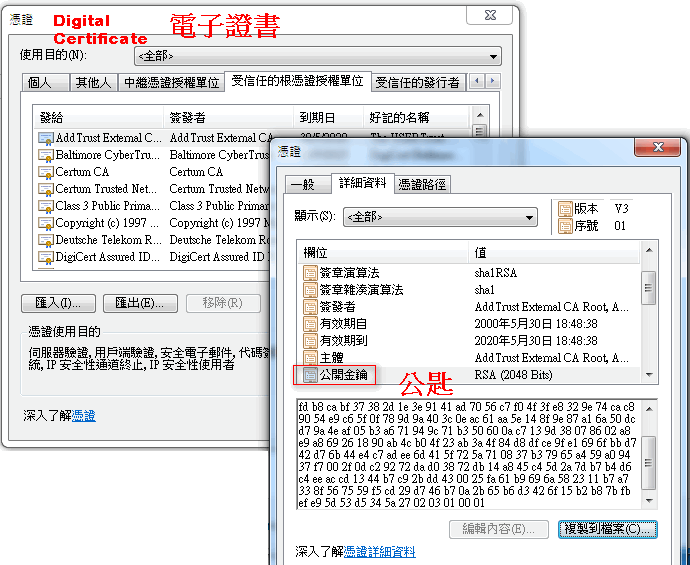Click the 複製到檔案 button
Screen dimensions: 690x565
pyautogui.click(x=607, y=528)
